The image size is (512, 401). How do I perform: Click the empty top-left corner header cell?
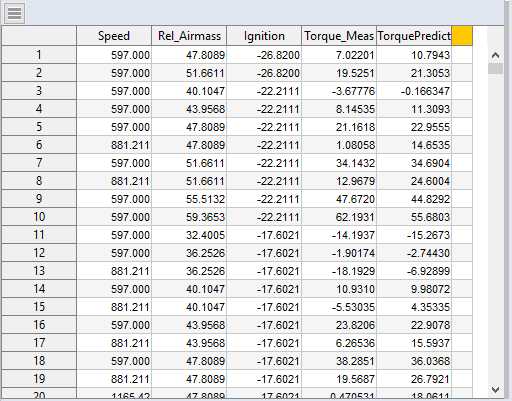tap(39, 36)
